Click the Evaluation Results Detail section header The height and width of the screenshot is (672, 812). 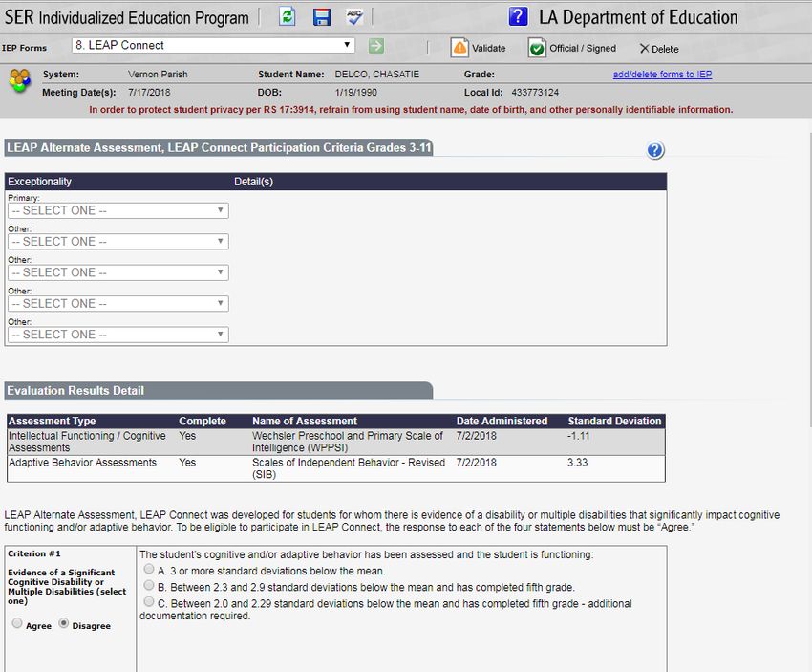pos(219,391)
